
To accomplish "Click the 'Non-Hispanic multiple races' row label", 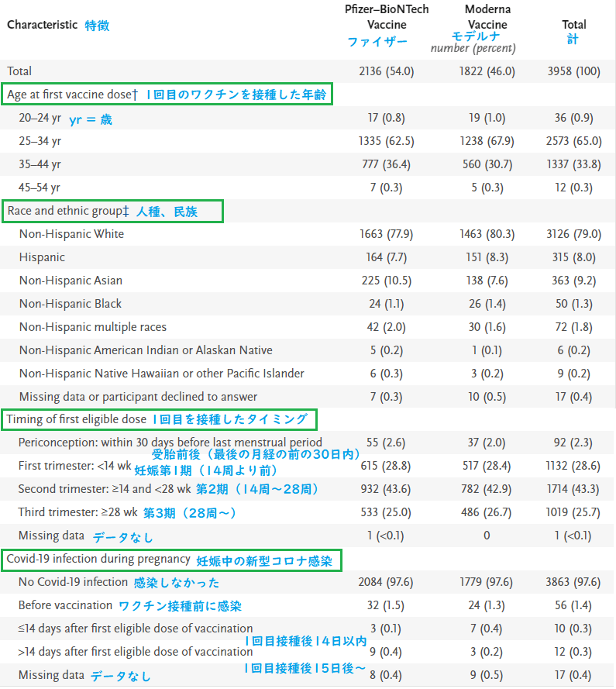I will point(93,327).
